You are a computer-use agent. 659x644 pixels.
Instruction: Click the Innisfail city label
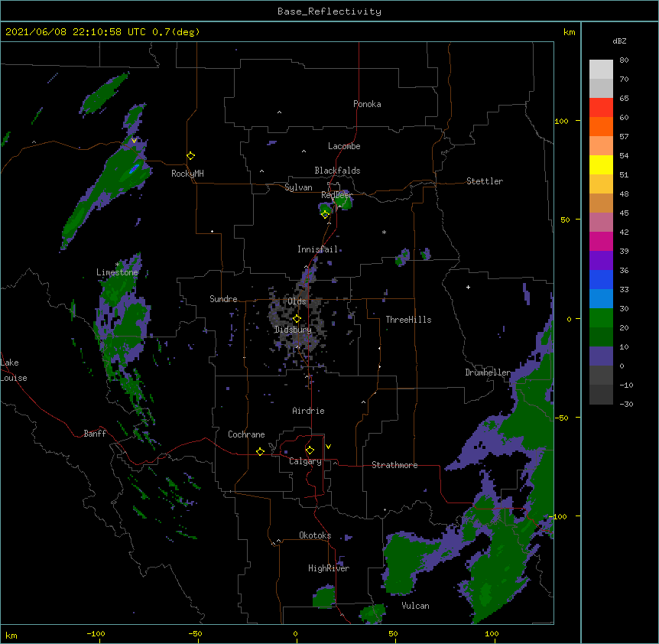(318, 249)
